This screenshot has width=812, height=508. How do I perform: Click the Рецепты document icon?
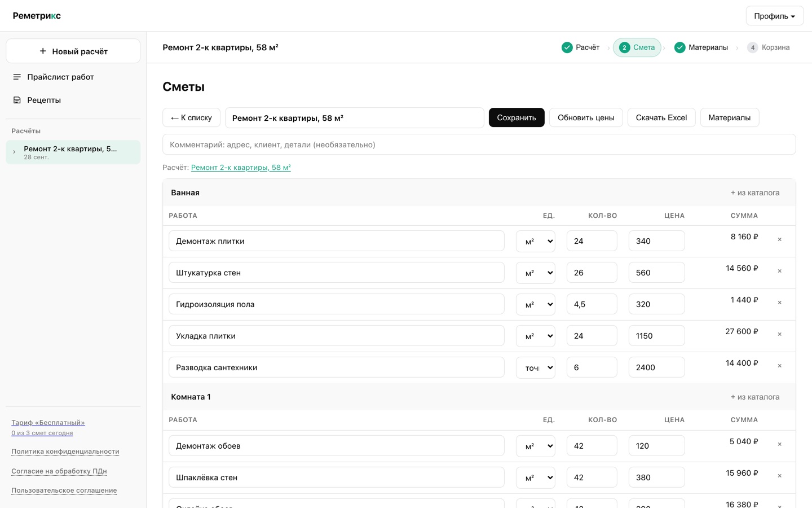coord(17,100)
